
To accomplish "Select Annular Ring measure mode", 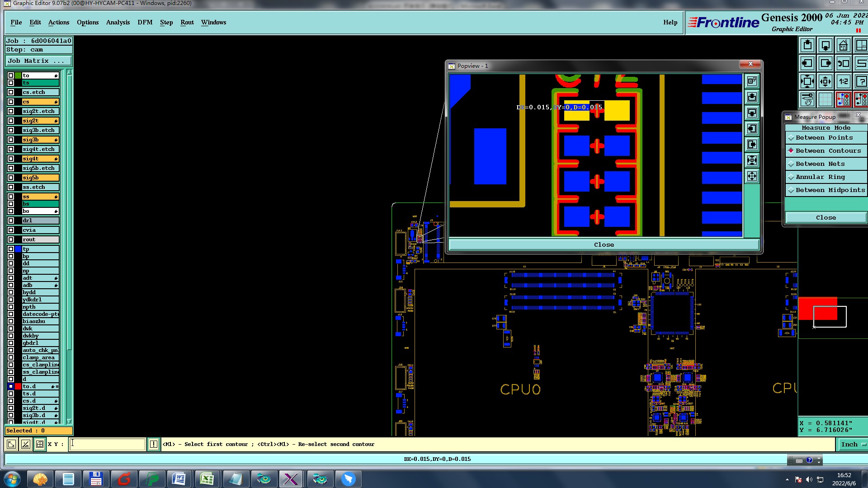I will [820, 177].
